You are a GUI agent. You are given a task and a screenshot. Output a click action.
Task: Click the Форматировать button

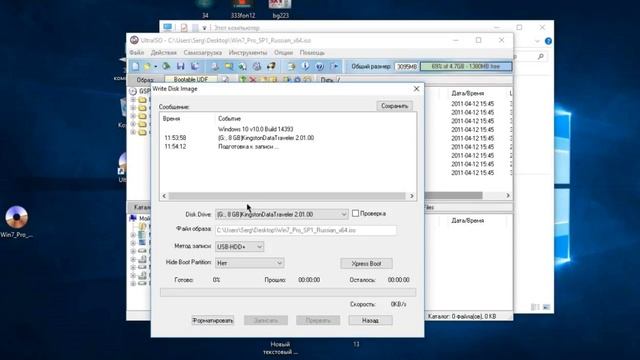coord(213,320)
